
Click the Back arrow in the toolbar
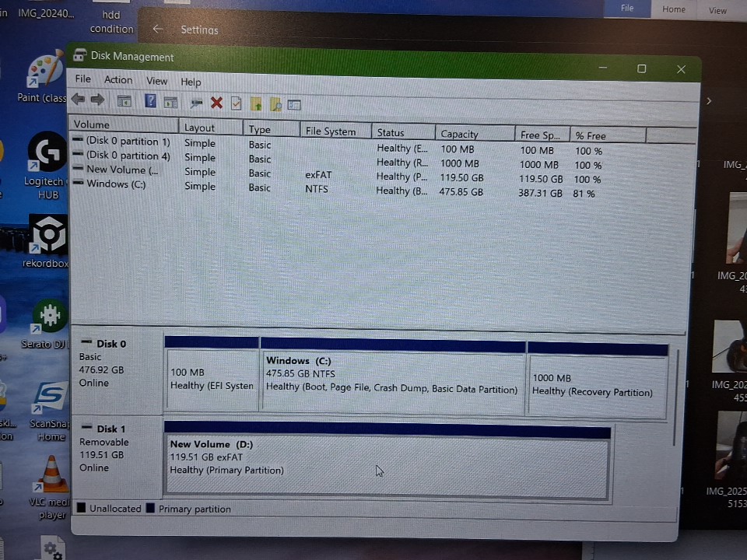tap(78, 100)
